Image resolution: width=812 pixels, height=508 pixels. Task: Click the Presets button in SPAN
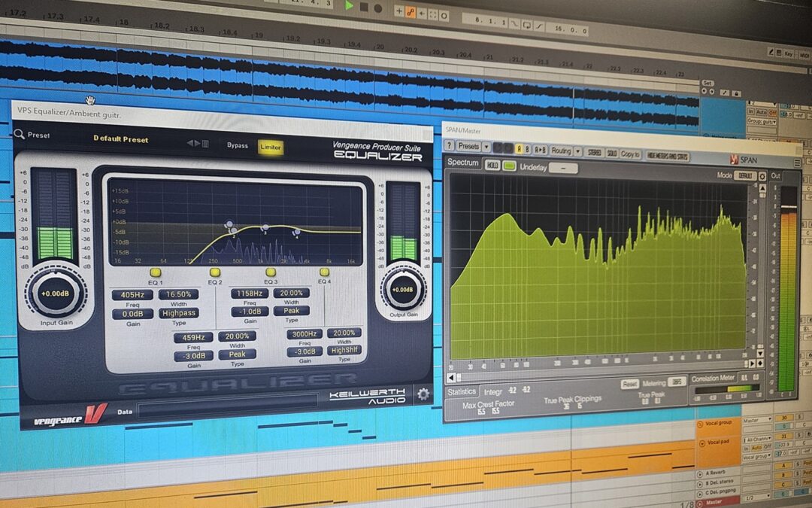pyautogui.click(x=468, y=146)
